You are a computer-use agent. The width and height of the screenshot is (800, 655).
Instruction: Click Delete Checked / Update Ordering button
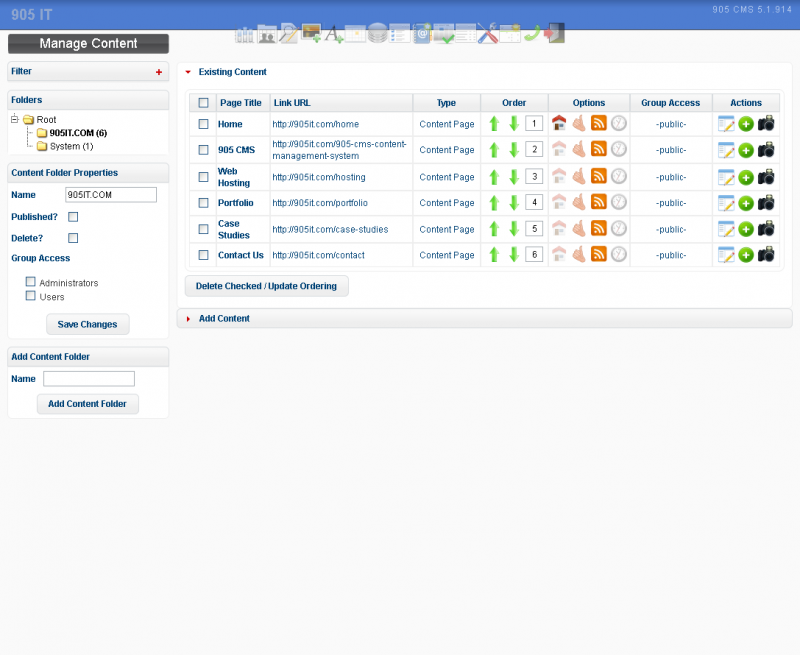pos(266,286)
